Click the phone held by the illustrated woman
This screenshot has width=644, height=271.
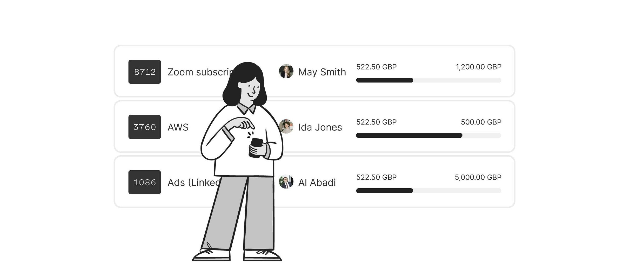coord(256,148)
